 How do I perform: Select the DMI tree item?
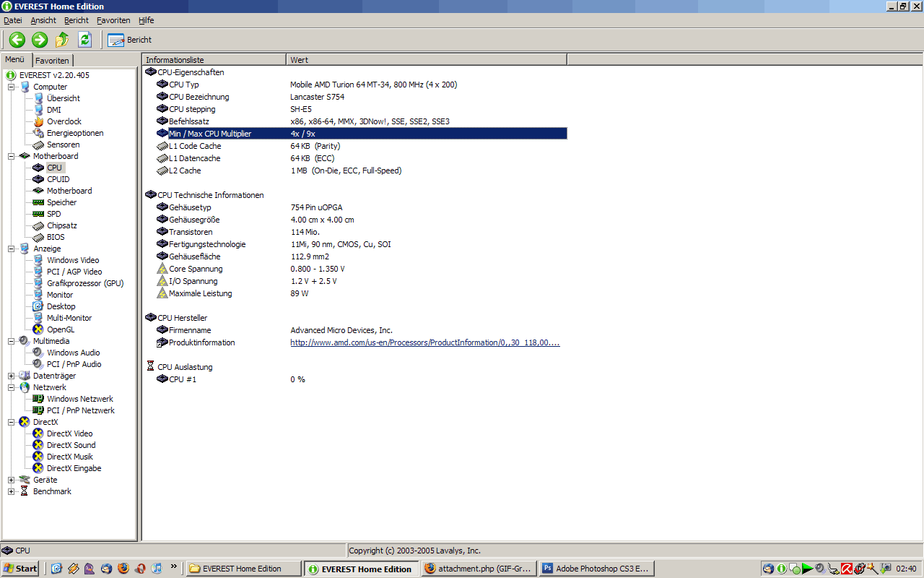click(54, 110)
